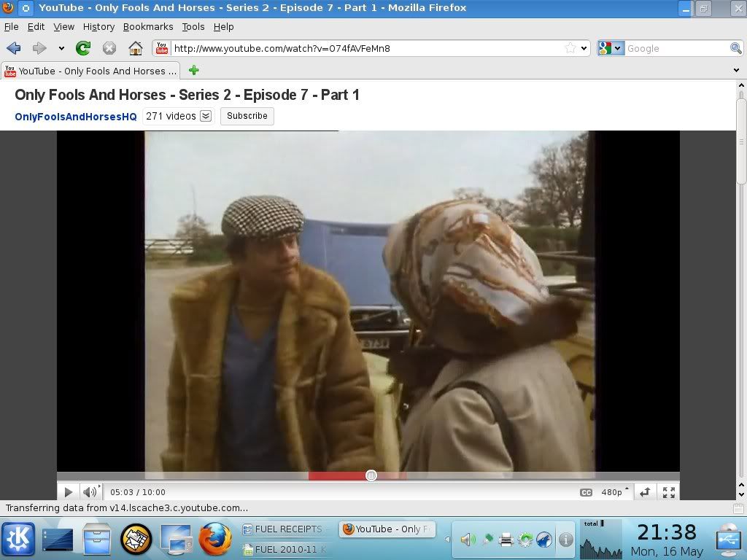This screenshot has width=747, height=560.
Task: Click the green gear update tray icon
Action: pyautogui.click(x=525, y=539)
